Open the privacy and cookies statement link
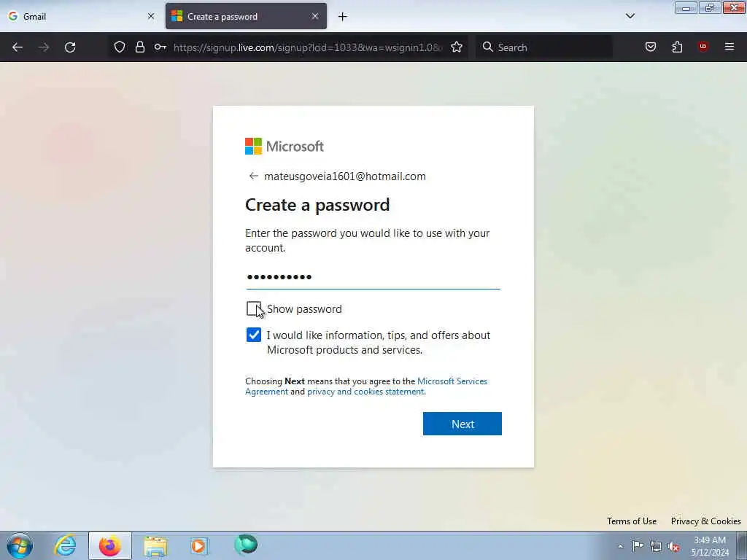This screenshot has width=747, height=560. click(x=365, y=392)
